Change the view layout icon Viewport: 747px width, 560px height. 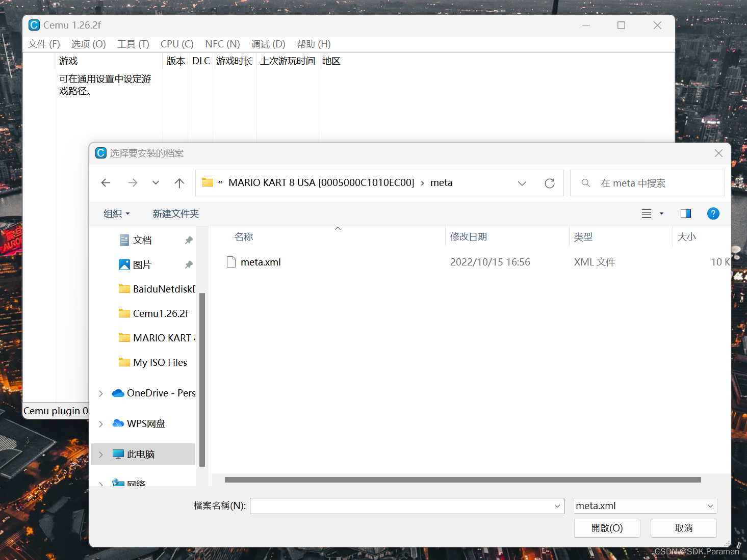pos(647,214)
